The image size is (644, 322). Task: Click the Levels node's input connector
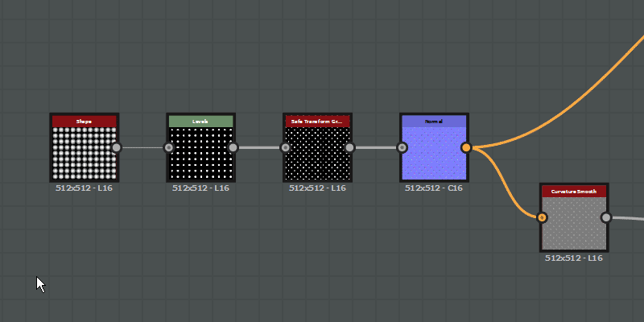coord(169,147)
